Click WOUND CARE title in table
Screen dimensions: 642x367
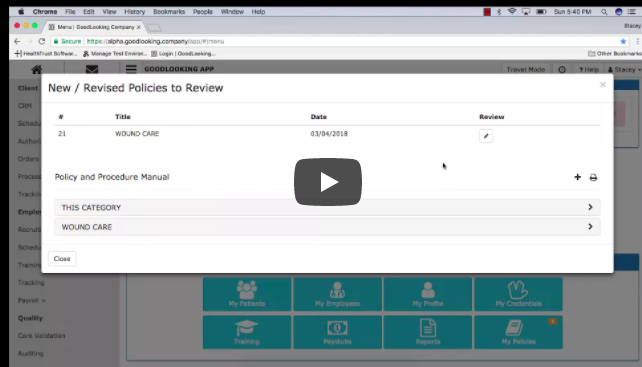(x=137, y=134)
